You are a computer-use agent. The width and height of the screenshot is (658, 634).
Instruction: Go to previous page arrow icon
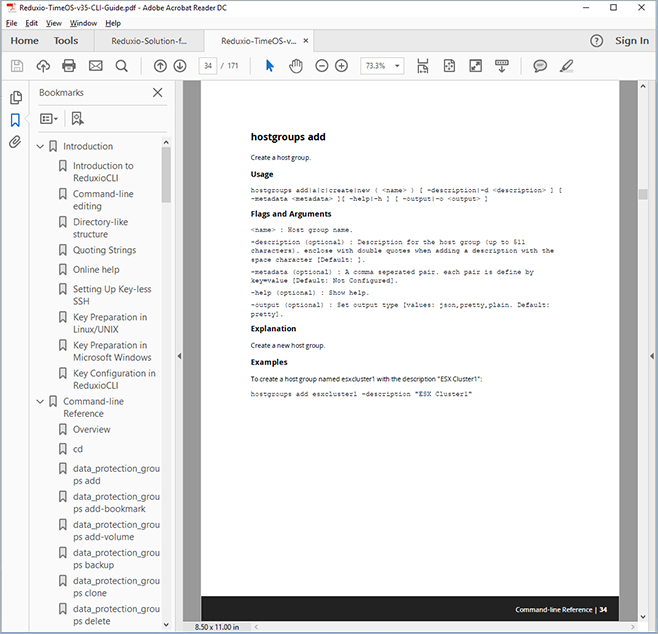[x=160, y=66]
